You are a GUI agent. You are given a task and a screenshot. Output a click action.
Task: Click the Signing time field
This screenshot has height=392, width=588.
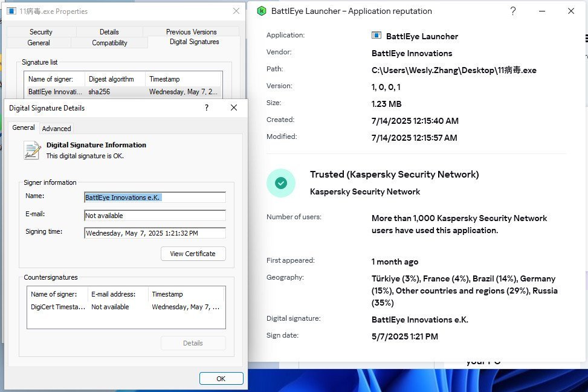(x=155, y=233)
